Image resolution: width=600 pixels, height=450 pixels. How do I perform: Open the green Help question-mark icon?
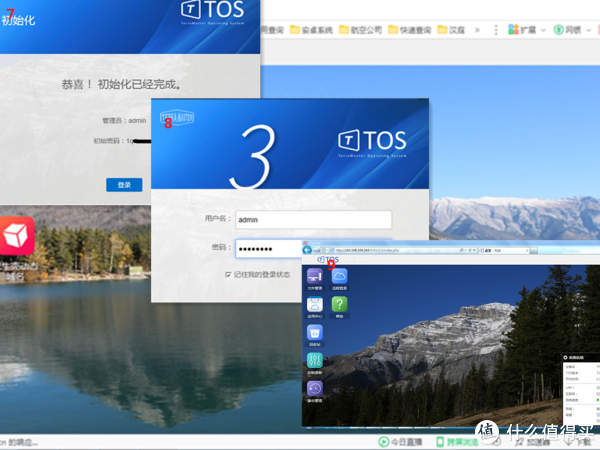coord(340,305)
